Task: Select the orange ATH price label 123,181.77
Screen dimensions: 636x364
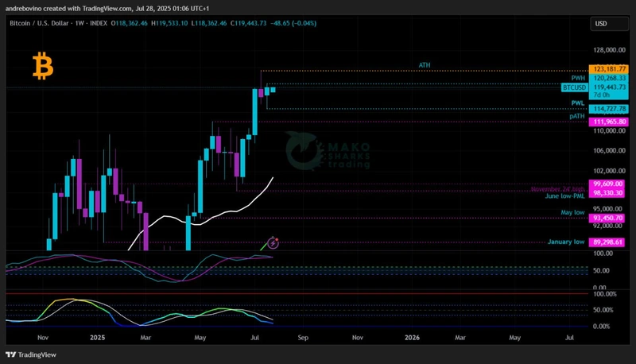Action: 609,70
